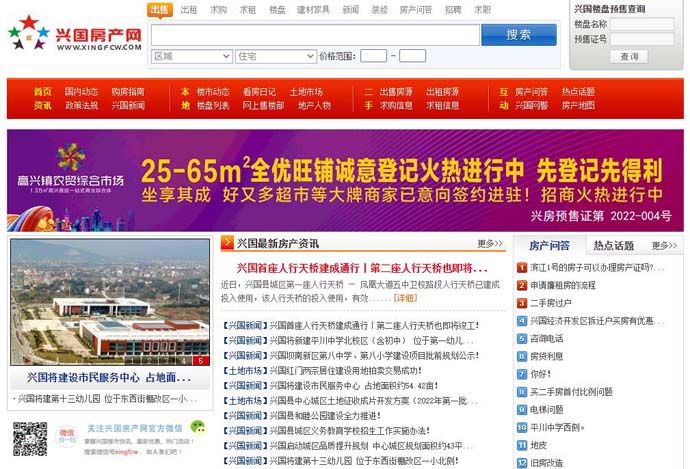
Task: Click the orange arrow icon beside 兴国最新房产资讯
Action: tap(228, 243)
